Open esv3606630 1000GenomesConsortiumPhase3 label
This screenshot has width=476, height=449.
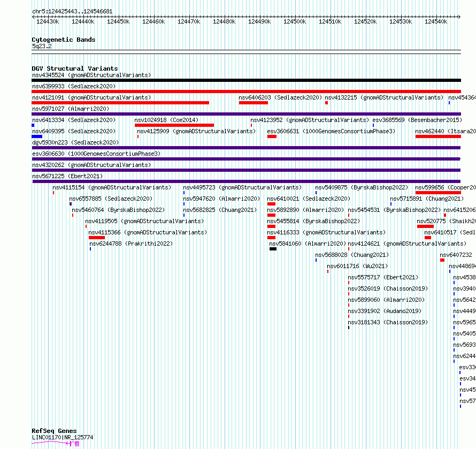click(x=96, y=154)
